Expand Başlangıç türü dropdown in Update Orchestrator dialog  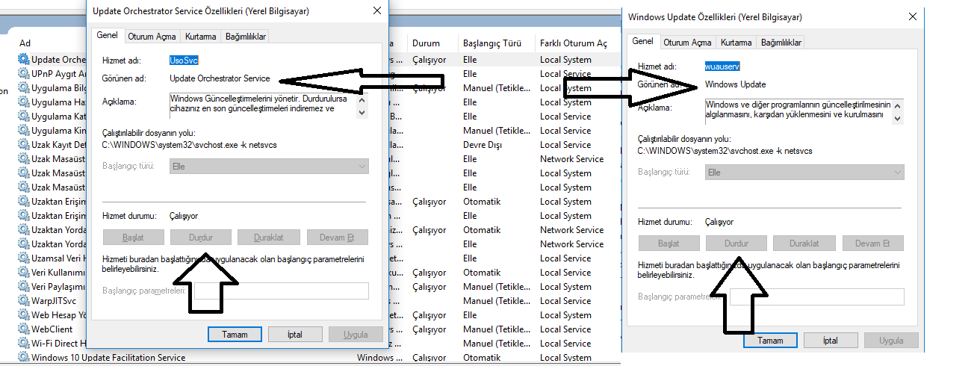[269, 166]
